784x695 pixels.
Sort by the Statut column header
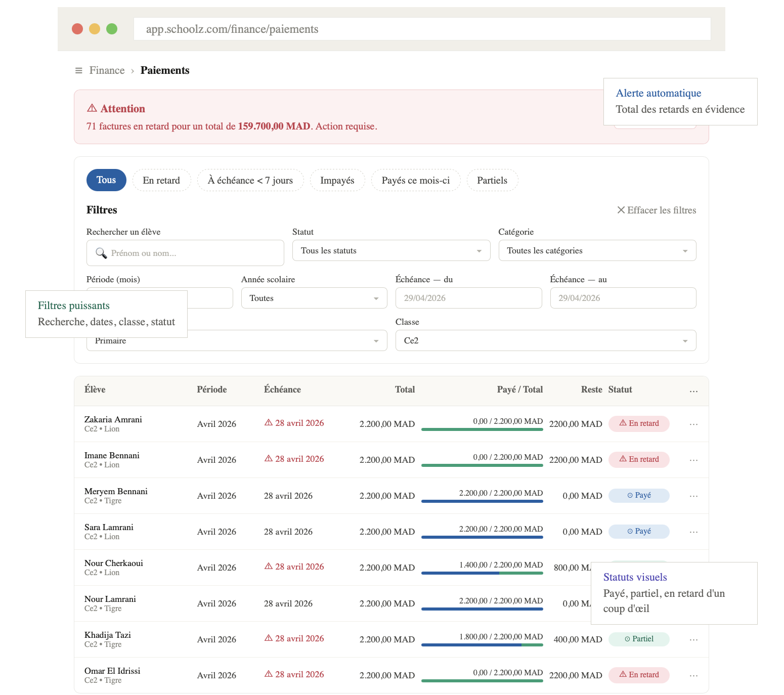[620, 389]
